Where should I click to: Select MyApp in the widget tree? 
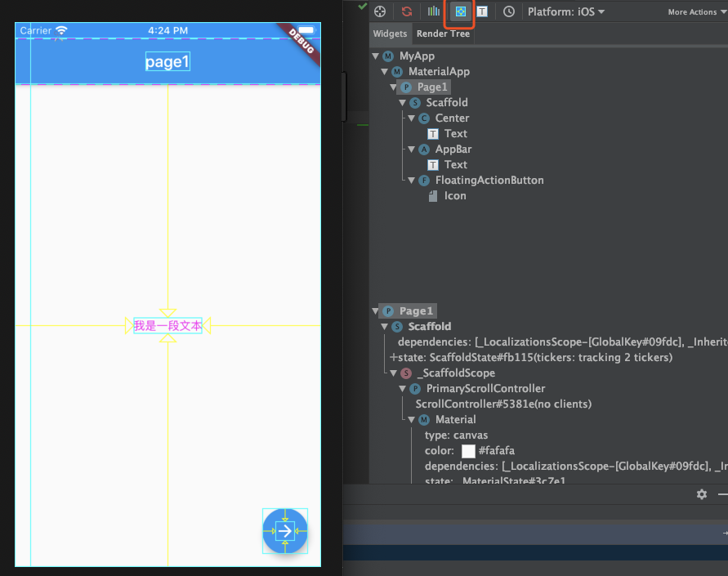click(417, 56)
